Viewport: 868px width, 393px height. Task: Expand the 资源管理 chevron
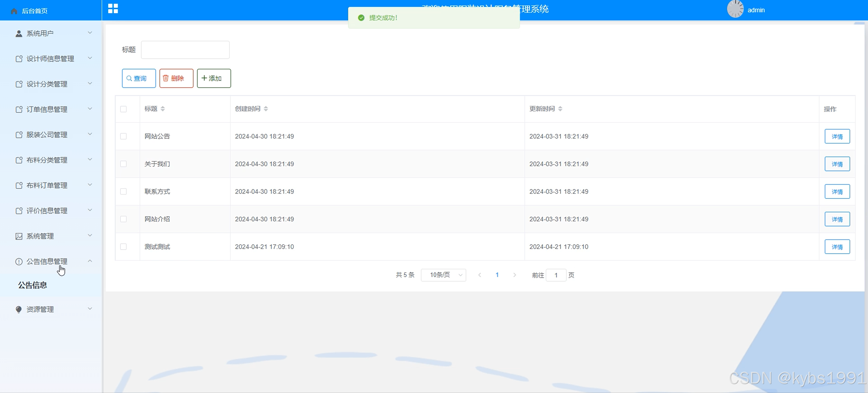pyautogui.click(x=90, y=309)
